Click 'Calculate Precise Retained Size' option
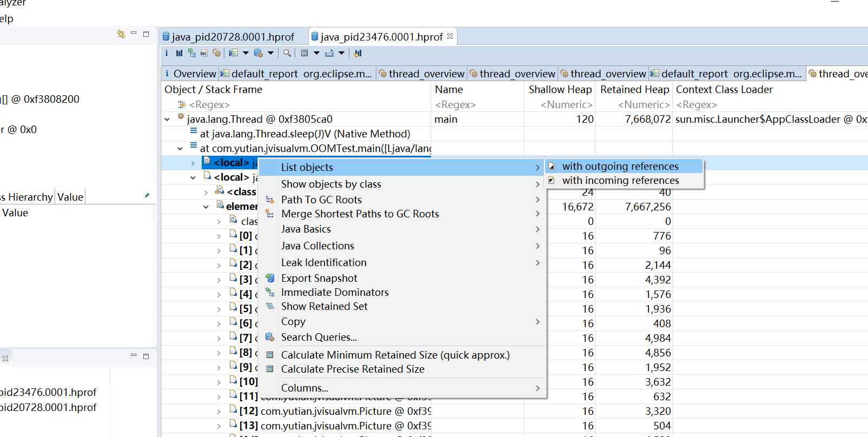The image size is (868, 437). coord(353,369)
